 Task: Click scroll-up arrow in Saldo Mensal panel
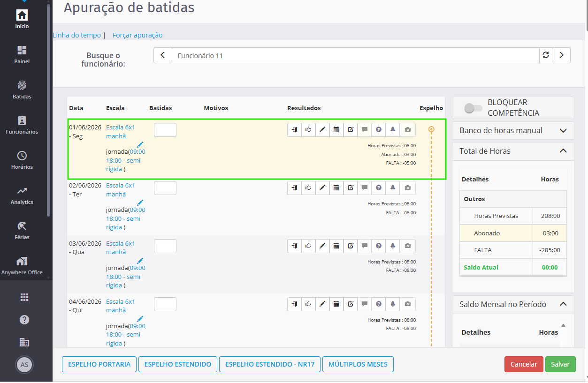563,325
